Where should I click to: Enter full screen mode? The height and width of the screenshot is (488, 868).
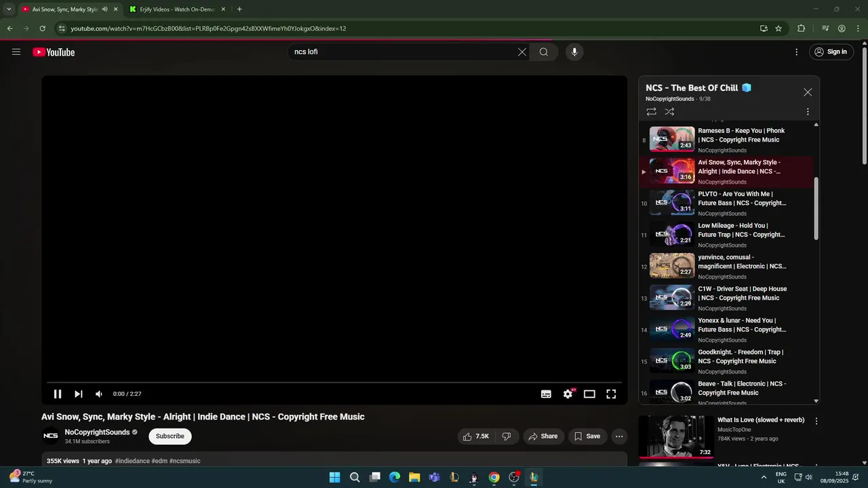coord(611,394)
